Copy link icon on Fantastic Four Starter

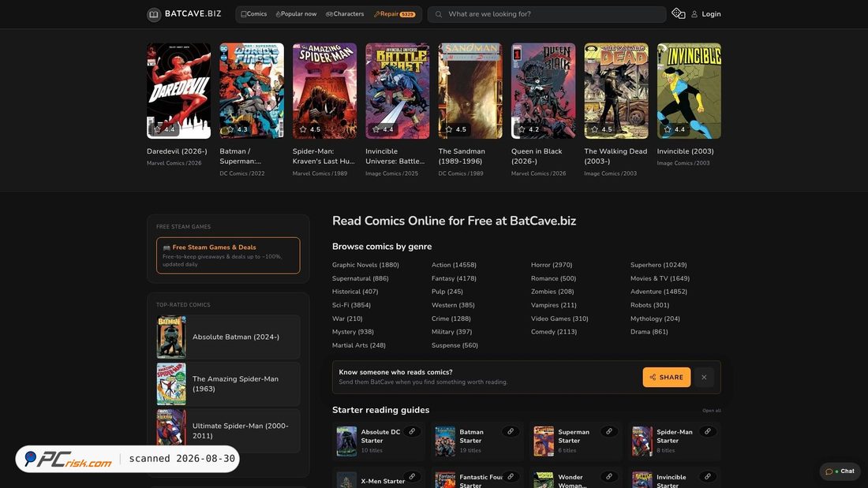tap(511, 476)
